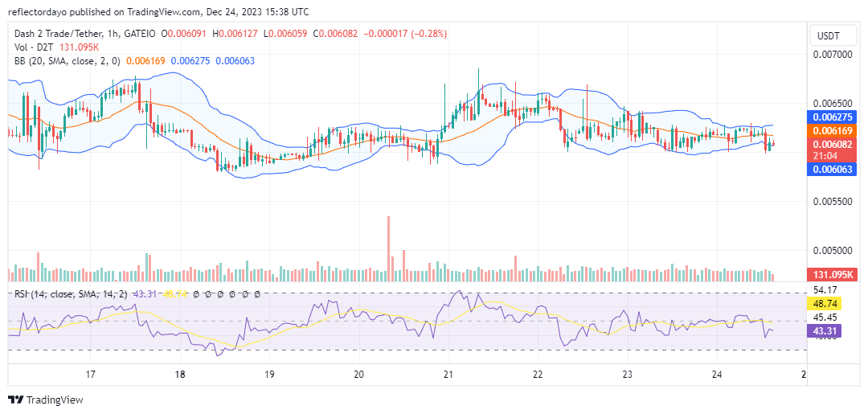Click the date label 22 on time axis

538,374
